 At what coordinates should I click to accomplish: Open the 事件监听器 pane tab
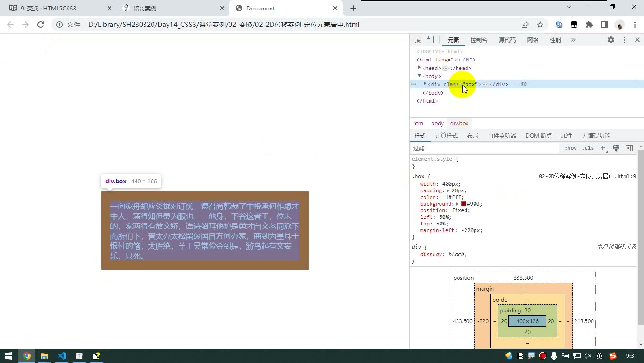502,136
